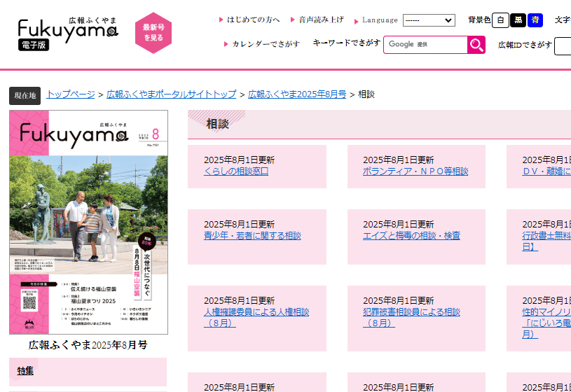
Task: Click the Fukuyama 電子版 site logo
Action: pyautogui.click(x=68, y=34)
